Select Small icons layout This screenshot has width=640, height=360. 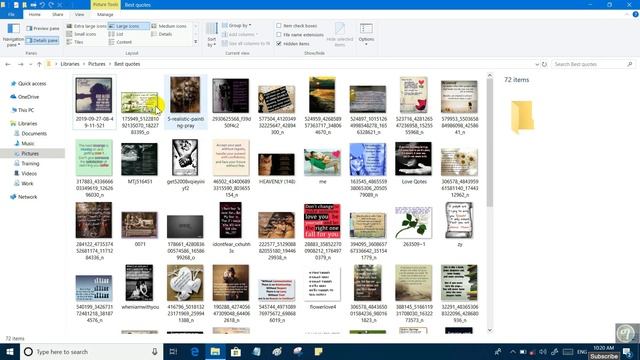tap(81, 34)
